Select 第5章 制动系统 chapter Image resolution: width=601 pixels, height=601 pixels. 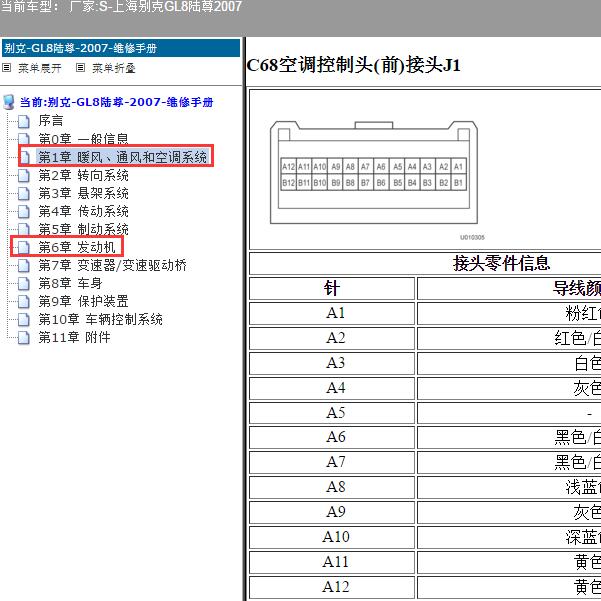[84, 229]
